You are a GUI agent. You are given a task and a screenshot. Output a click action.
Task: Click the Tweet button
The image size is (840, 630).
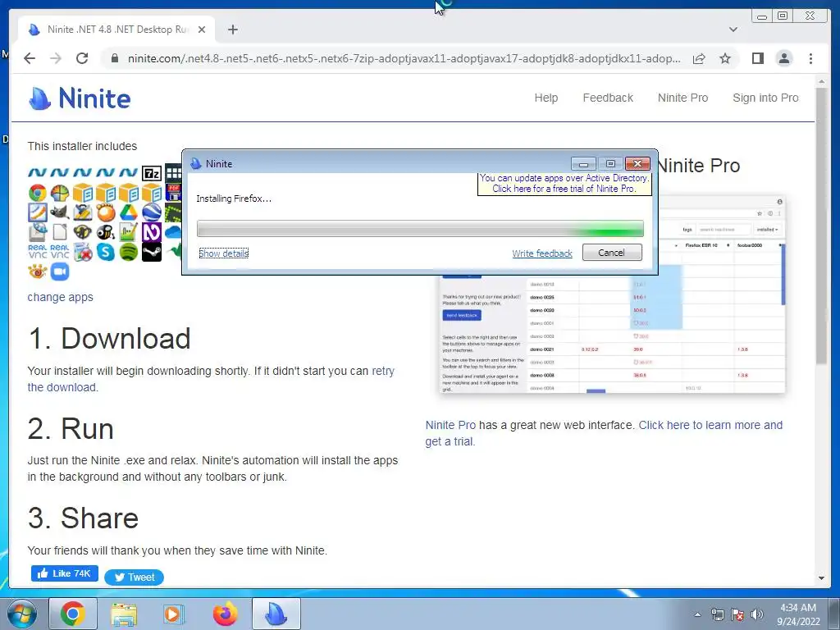pyautogui.click(x=134, y=577)
